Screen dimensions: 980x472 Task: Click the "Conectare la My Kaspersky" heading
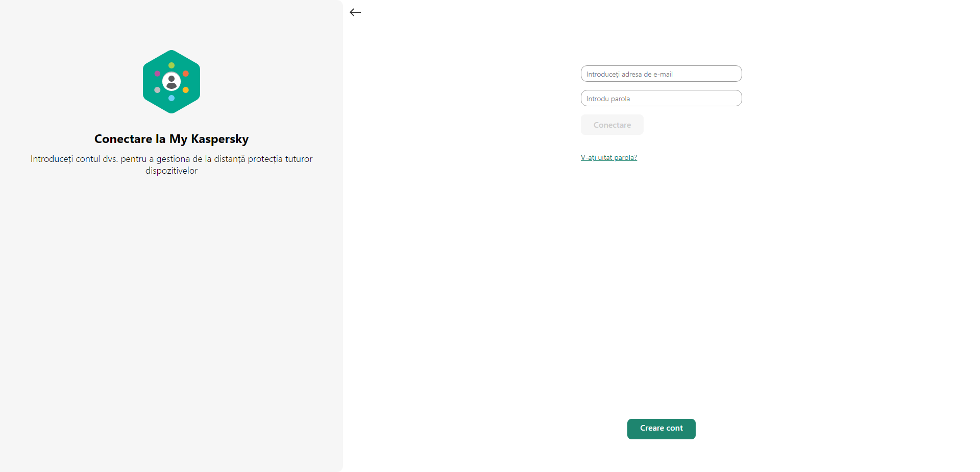coord(171,138)
